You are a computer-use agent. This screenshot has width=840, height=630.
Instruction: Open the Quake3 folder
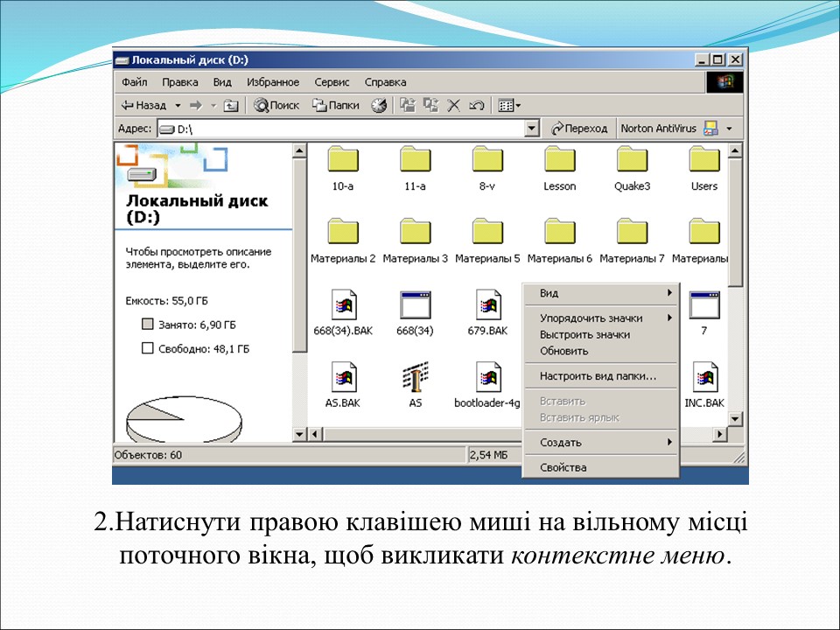(x=631, y=160)
